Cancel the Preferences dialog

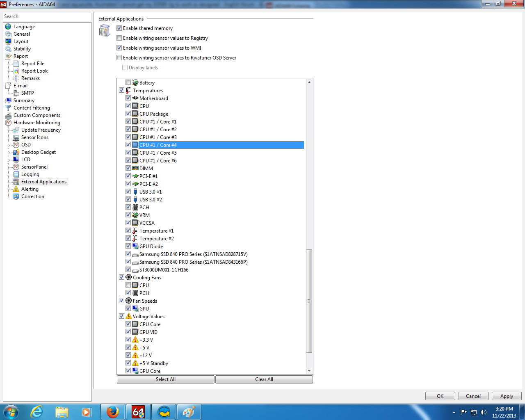473,396
